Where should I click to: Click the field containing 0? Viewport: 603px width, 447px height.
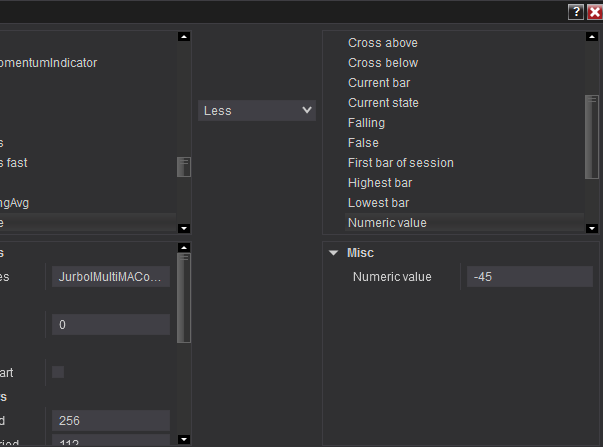click(x=110, y=325)
